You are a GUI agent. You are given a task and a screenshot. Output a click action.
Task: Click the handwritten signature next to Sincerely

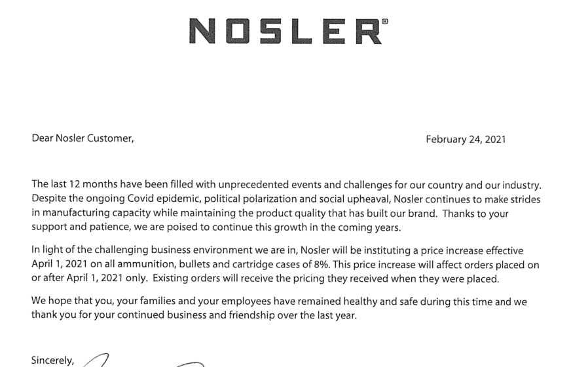pyautogui.click(x=143, y=360)
